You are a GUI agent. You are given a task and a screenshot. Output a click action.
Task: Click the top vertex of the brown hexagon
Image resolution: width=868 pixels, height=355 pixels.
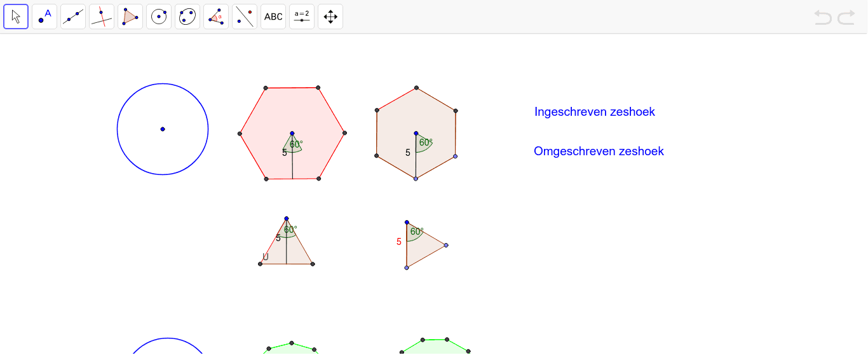[416, 88]
